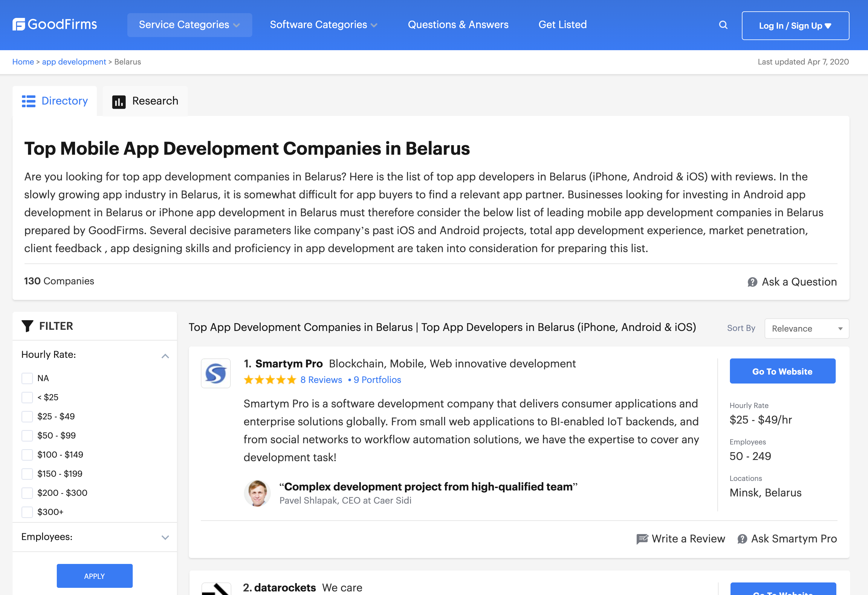Image resolution: width=868 pixels, height=595 pixels.
Task: Open the Sort By Relevance dropdown
Action: pyautogui.click(x=807, y=329)
